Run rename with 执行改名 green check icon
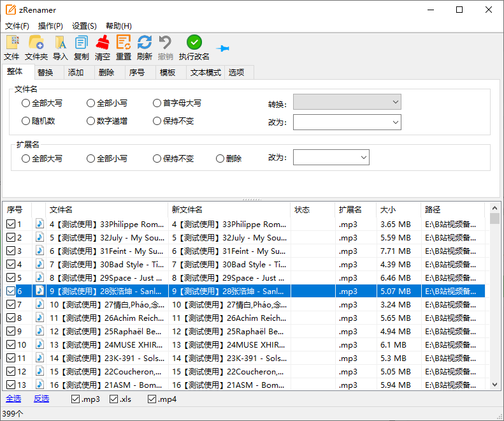Image resolution: width=504 pixels, height=421 pixels. pos(194,43)
